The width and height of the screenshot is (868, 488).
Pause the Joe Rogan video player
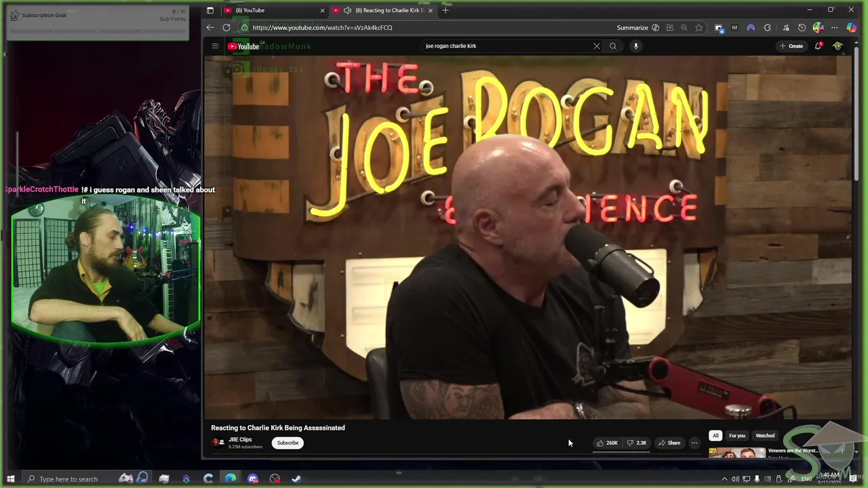[528, 237]
